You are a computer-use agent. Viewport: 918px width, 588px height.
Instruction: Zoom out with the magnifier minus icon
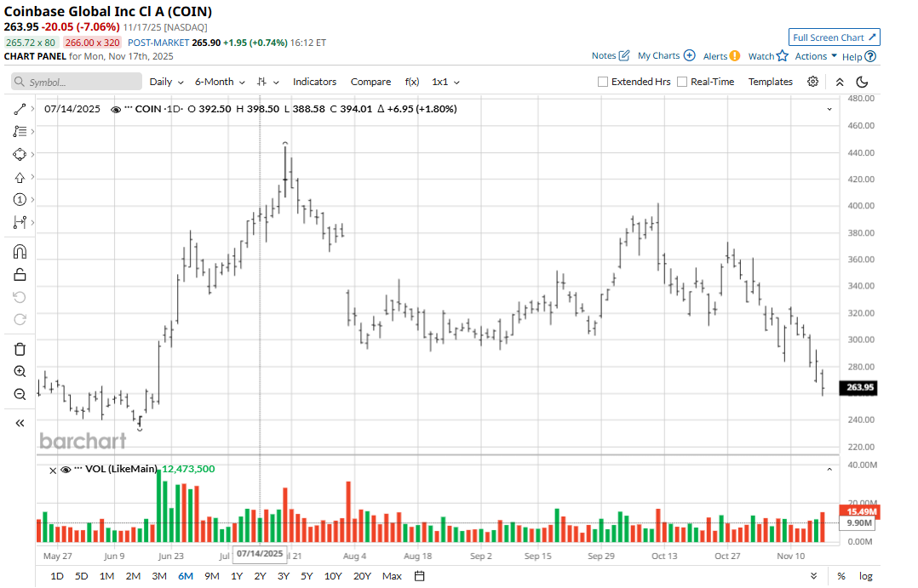pyautogui.click(x=20, y=394)
